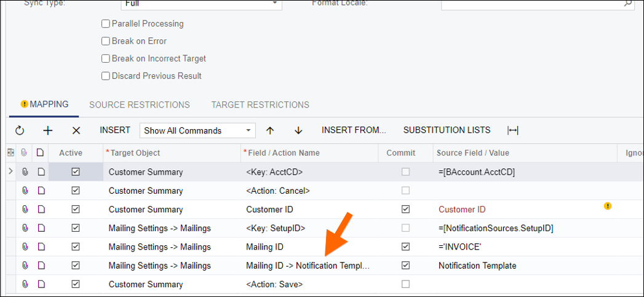Click warning icon on Customer ID row
644x297 pixels.
click(608, 206)
